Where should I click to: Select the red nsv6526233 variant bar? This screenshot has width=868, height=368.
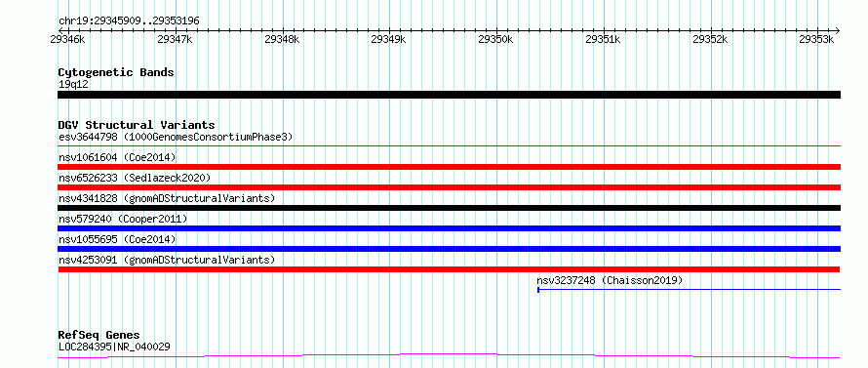click(449, 187)
